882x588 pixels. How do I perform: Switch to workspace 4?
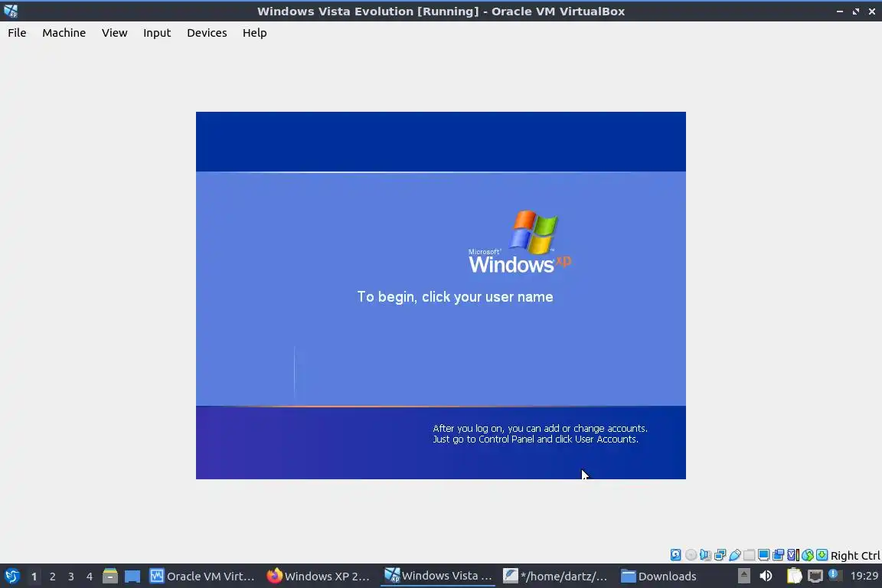[x=90, y=577]
